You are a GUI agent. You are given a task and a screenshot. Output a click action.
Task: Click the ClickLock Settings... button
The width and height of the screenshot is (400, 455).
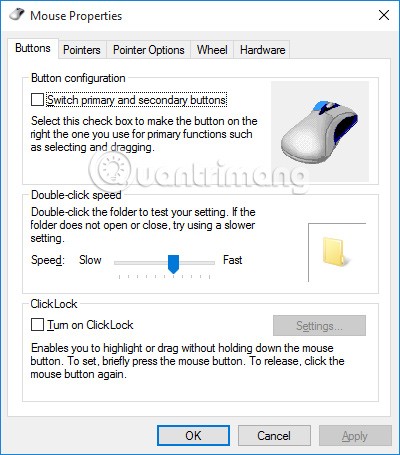319,325
